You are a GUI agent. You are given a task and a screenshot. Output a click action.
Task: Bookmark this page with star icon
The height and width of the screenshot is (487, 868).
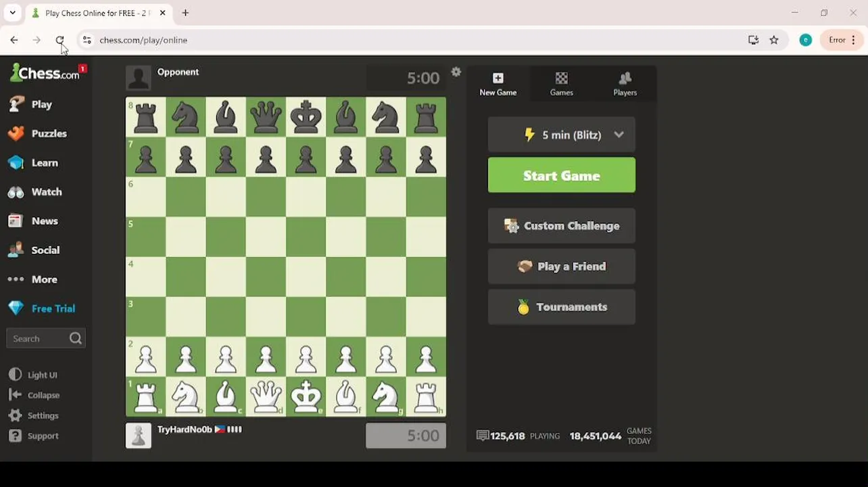tap(774, 40)
